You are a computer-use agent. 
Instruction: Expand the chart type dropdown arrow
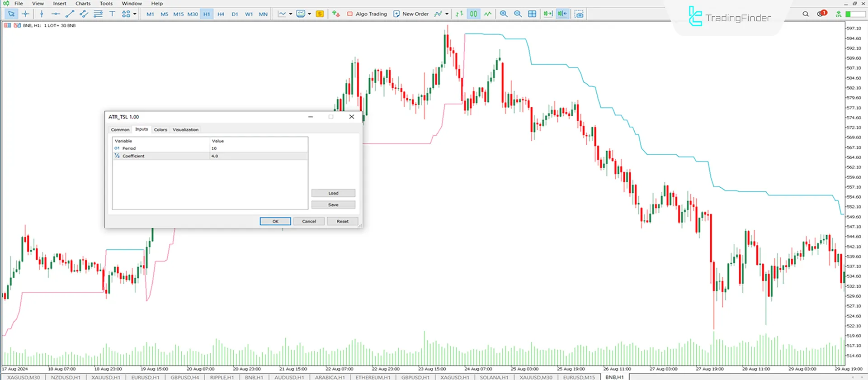point(291,14)
